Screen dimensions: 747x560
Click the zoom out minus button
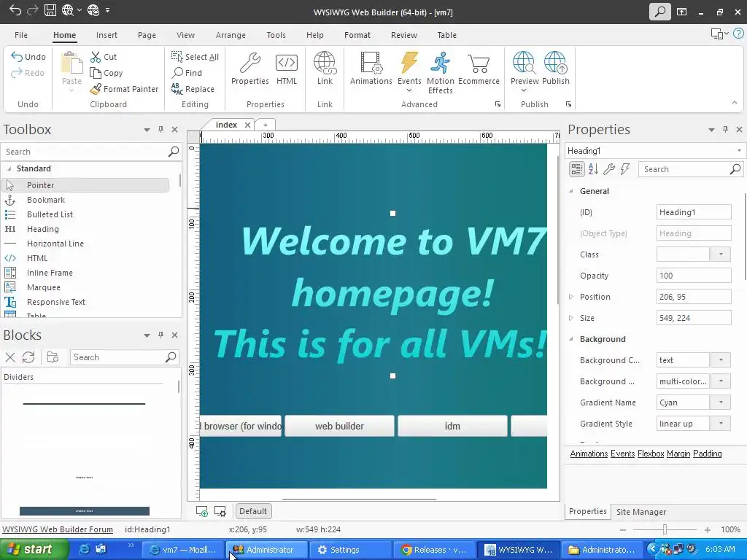623,529
